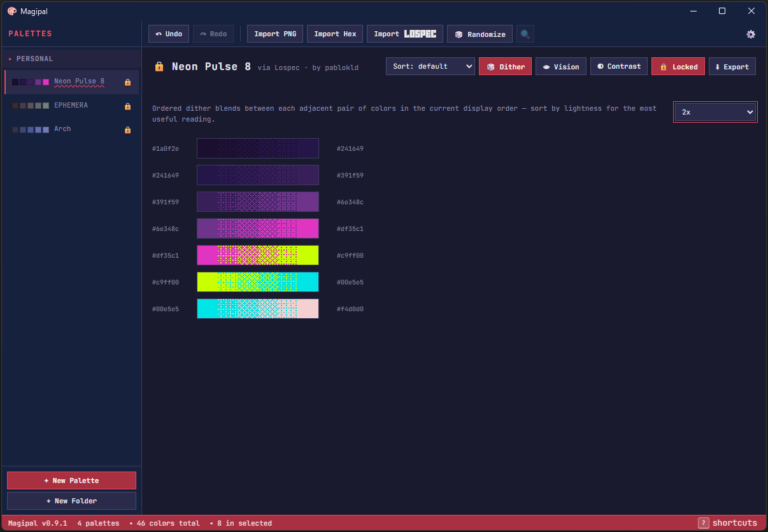Open the Export menu

[732, 66]
